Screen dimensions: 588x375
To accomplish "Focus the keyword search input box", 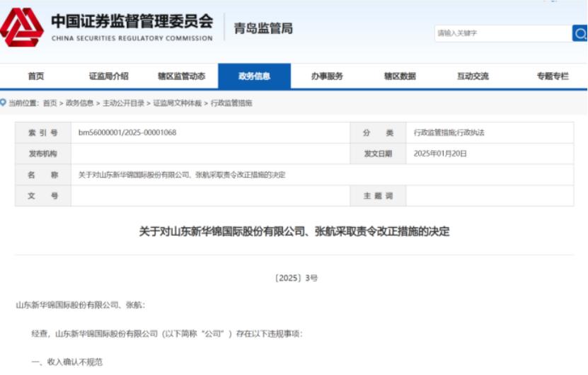I will click(502, 33).
